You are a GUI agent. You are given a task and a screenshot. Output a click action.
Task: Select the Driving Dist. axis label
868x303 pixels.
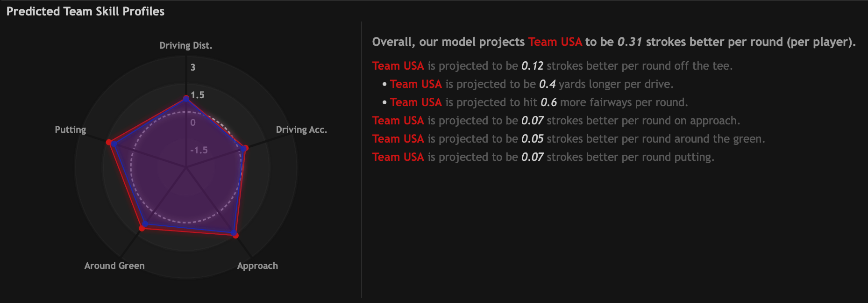(x=185, y=45)
